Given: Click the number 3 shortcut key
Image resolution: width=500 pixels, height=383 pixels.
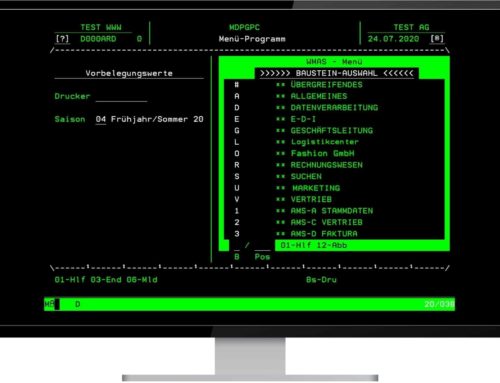Looking at the screenshot, I should tap(237, 234).
